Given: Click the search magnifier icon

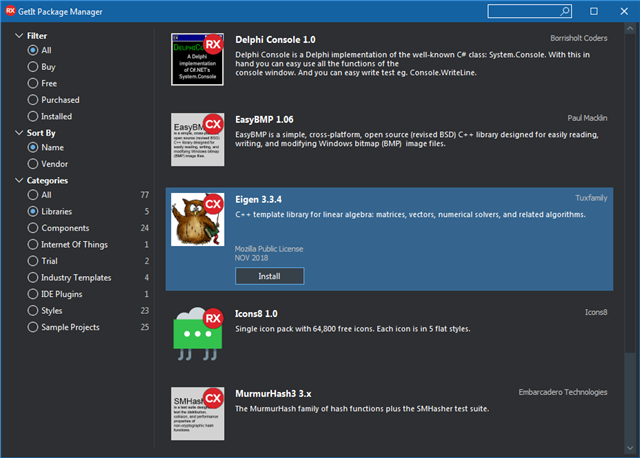Looking at the screenshot, I should coord(565,11).
